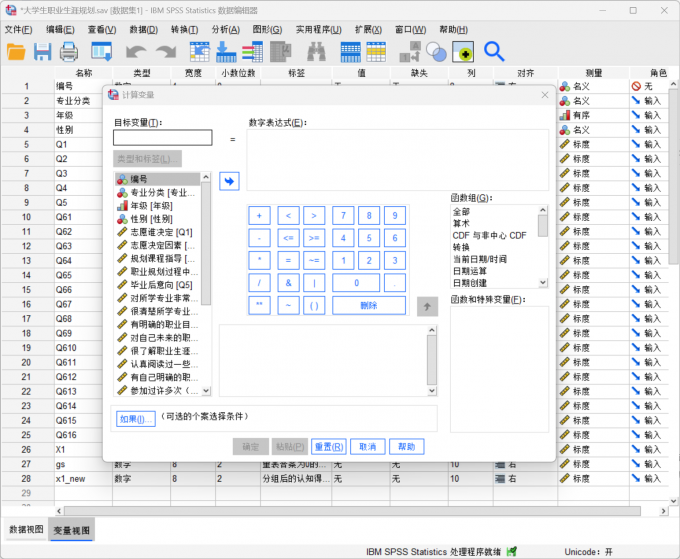Close the 计算变量 dialog
Image resolution: width=680 pixels, height=559 pixels.
[x=545, y=95]
